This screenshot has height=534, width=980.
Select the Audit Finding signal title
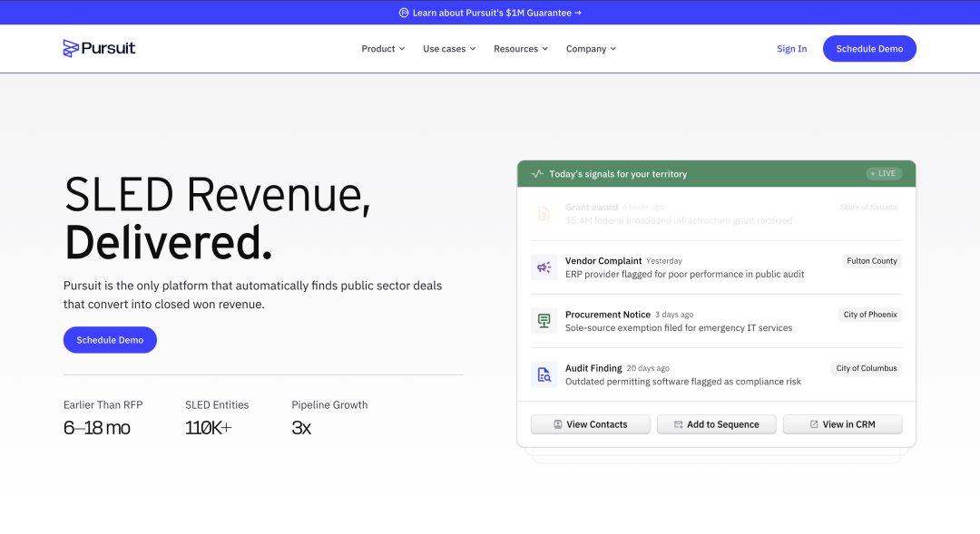point(593,368)
